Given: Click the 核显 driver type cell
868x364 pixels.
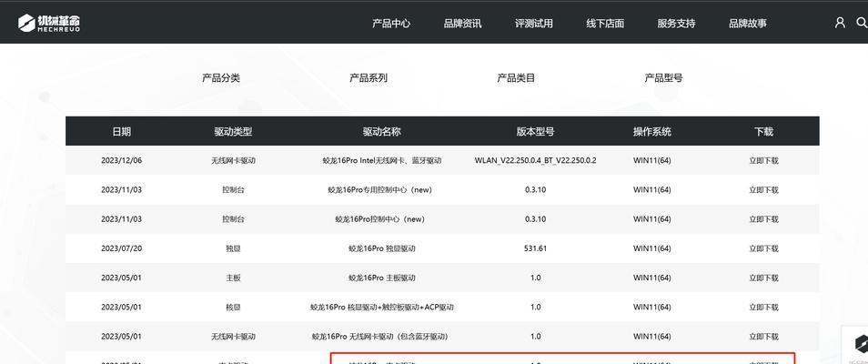Looking at the screenshot, I should (233, 307).
